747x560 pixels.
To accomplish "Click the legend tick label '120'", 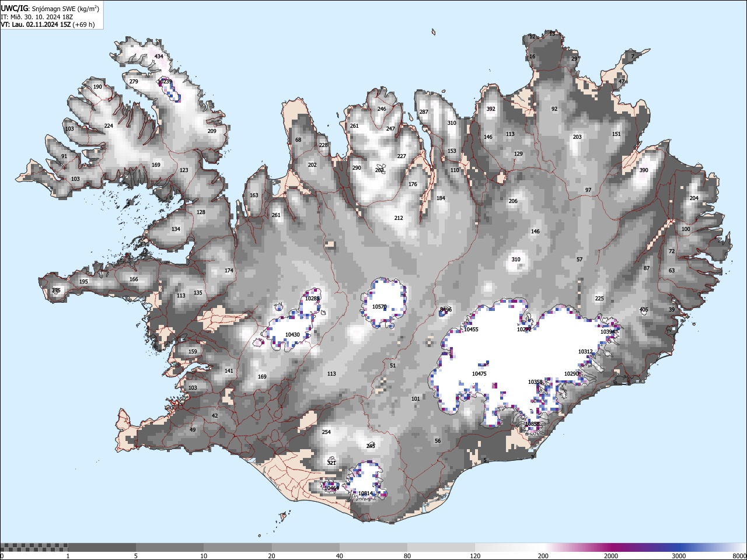I will (x=476, y=556).
